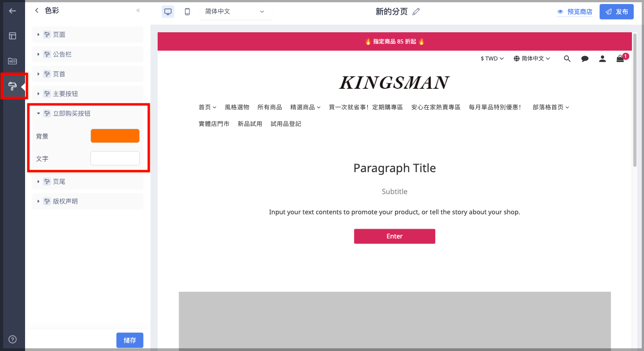Screen dimensions: 644x351
Task: Expand the 页首 color section
Action: click(x=88, y=74)
